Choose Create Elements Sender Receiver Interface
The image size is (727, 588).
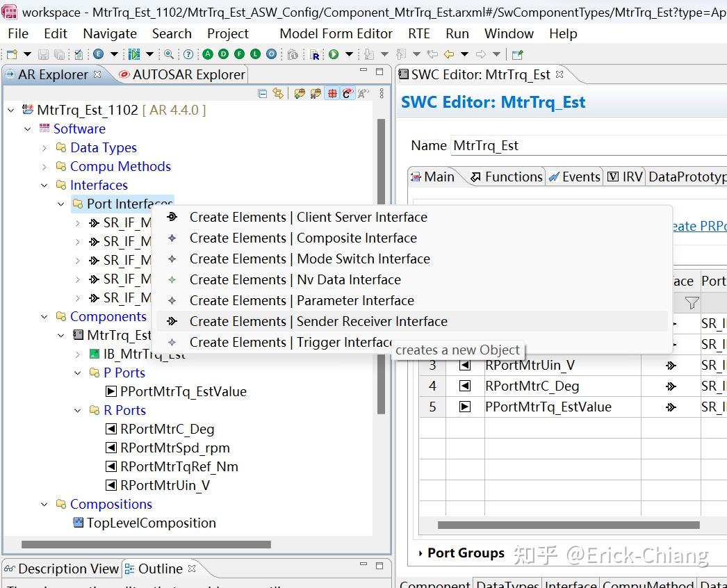[x=318, y=321]
